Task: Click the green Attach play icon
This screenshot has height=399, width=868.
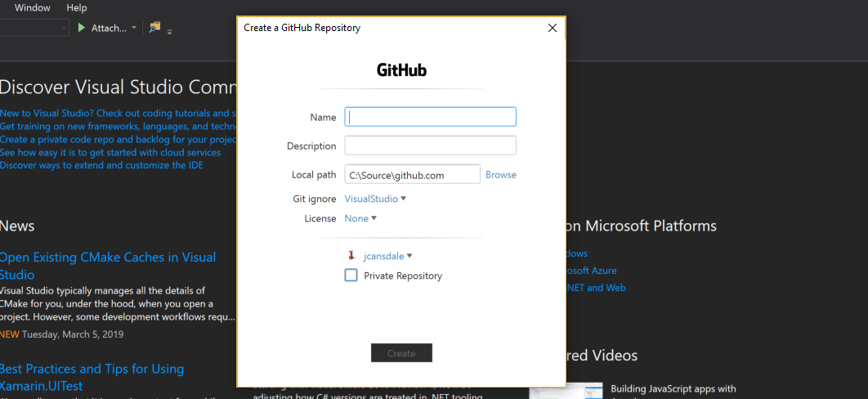Action: (82, 28)
